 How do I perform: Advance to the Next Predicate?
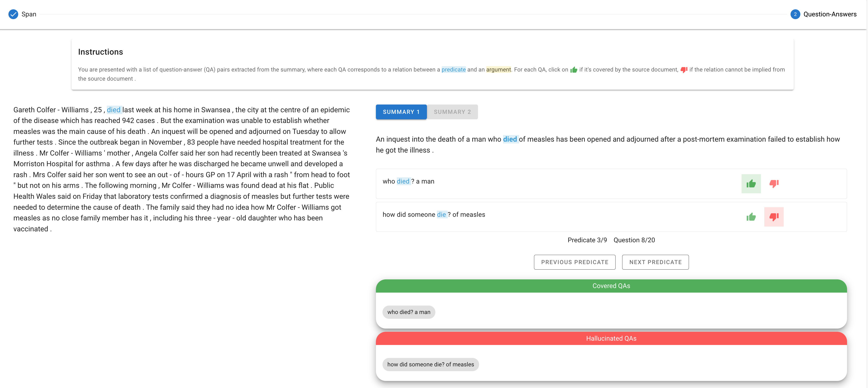click(655, 262)
